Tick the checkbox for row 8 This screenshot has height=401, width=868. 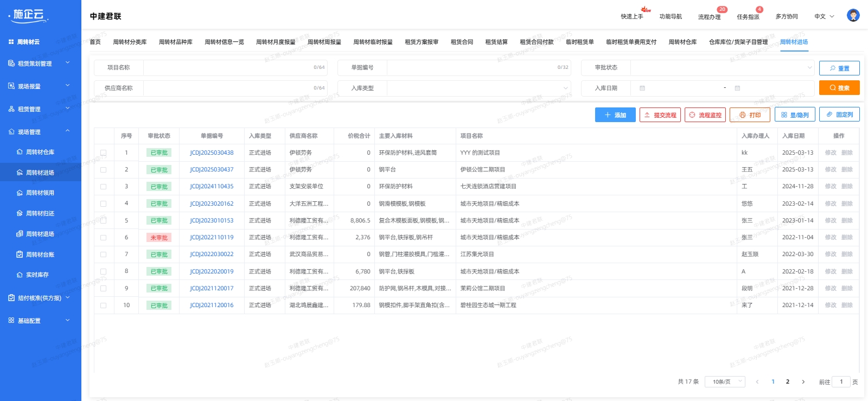pos(103,272)
